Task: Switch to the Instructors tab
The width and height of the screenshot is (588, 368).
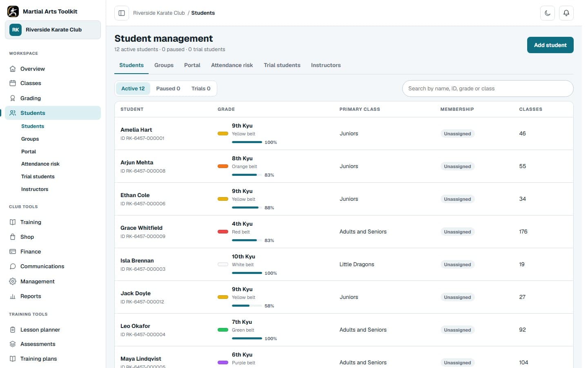Action: (326, 65)
